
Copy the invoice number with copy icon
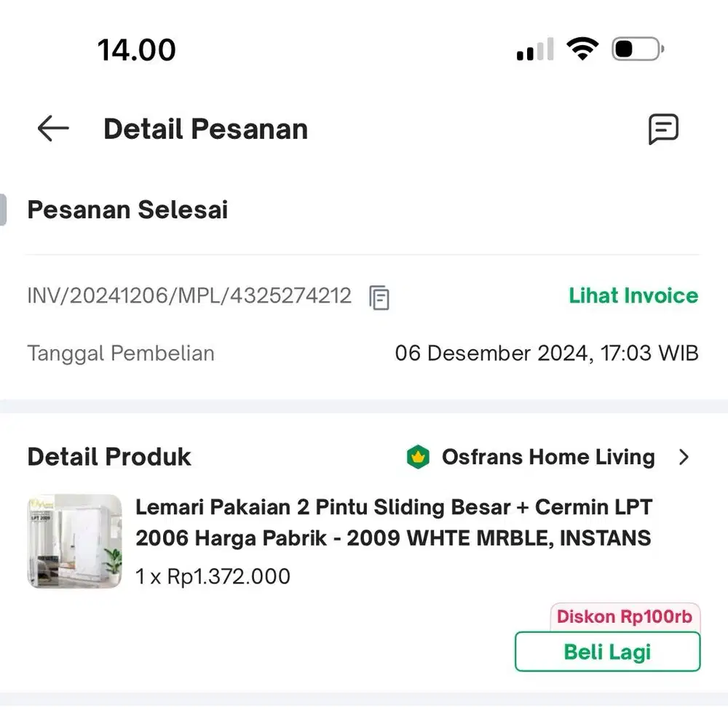point(379,297)
